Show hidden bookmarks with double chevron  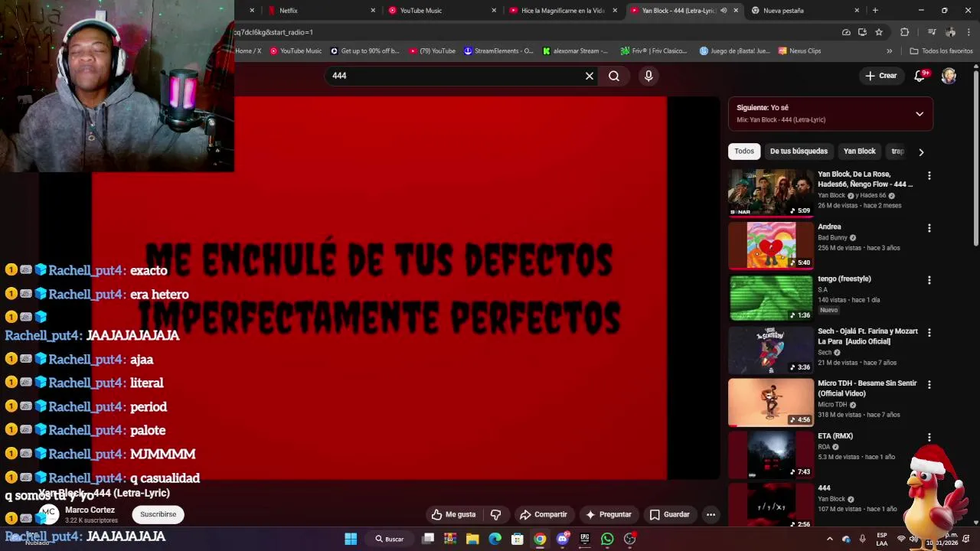889,51
